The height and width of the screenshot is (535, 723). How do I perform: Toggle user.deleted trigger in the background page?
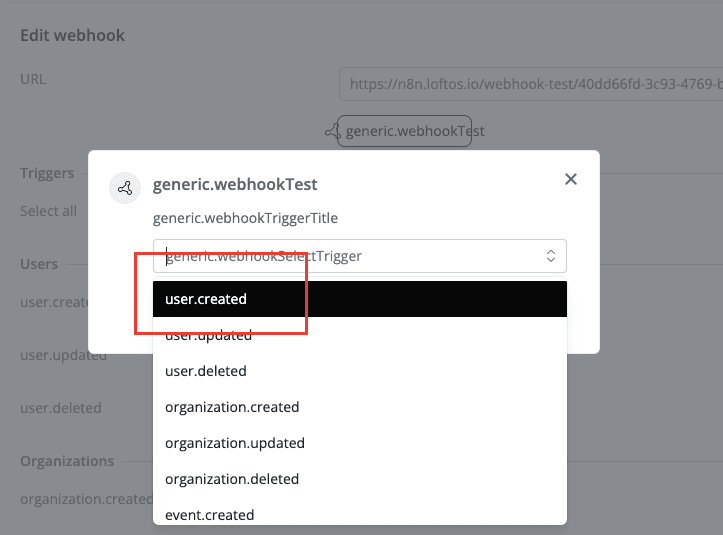60,408
